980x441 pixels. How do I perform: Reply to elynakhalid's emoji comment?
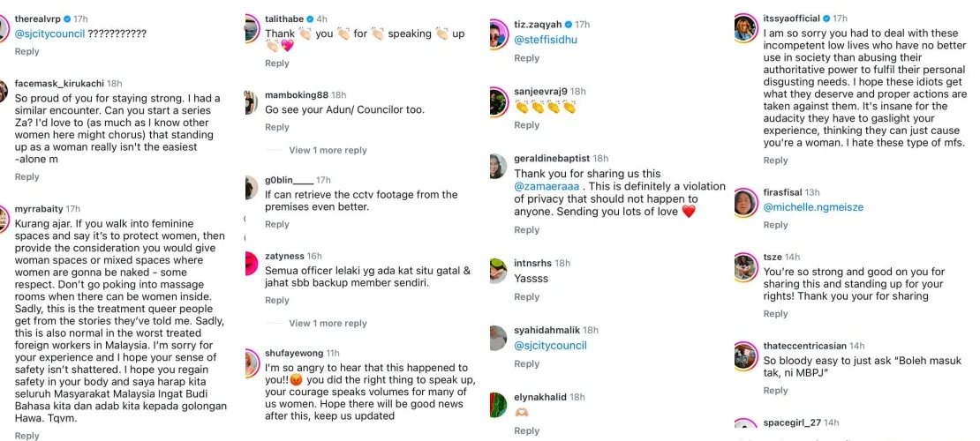[526, 430]
